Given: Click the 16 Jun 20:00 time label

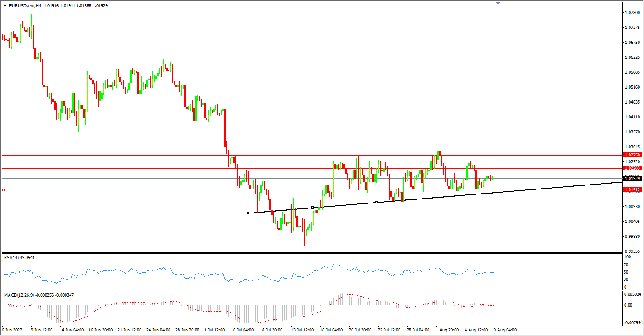Looking at the screenshot, I should pyautogui.click(x=102, y=330).
